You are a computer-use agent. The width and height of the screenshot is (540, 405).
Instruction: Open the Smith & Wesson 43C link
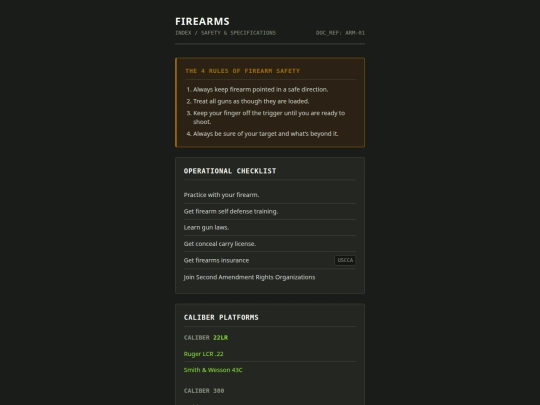click(x=213, y=370)
